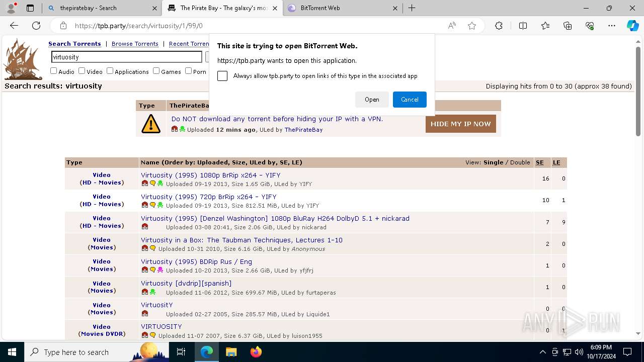Click green skull icon on 1080p BrRip YIFY row
This screenshot has height=362, width=644.
(160, 184)
